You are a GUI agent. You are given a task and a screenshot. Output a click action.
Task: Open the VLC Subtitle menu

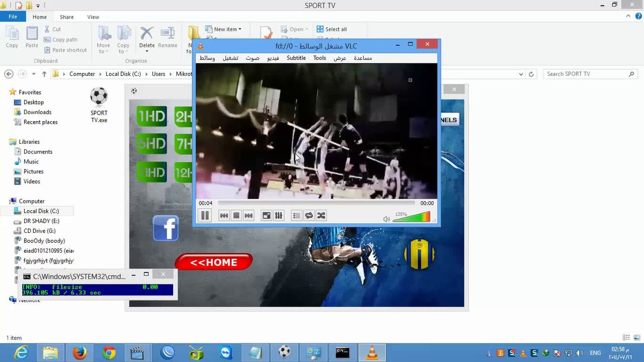pos(296,58)
